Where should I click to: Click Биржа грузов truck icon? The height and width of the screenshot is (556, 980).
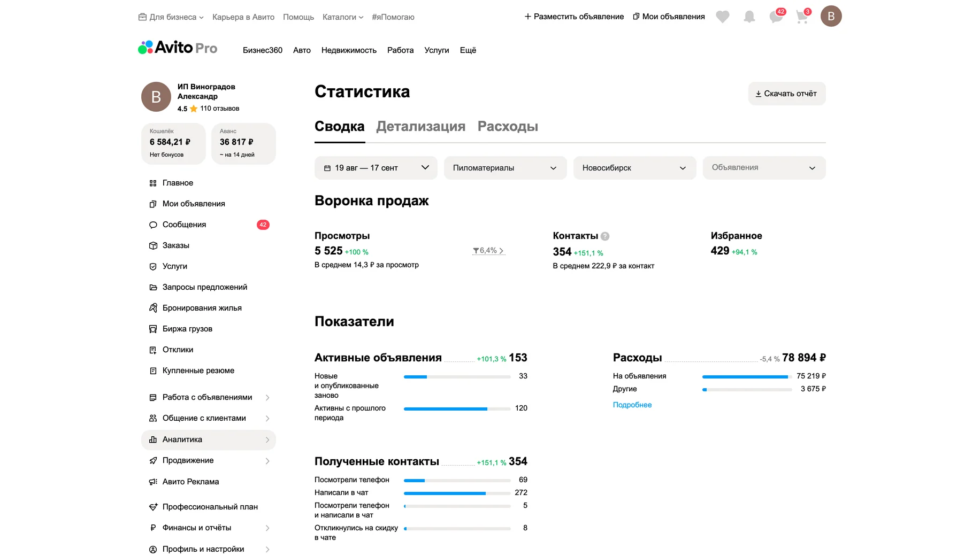[153, 329]
